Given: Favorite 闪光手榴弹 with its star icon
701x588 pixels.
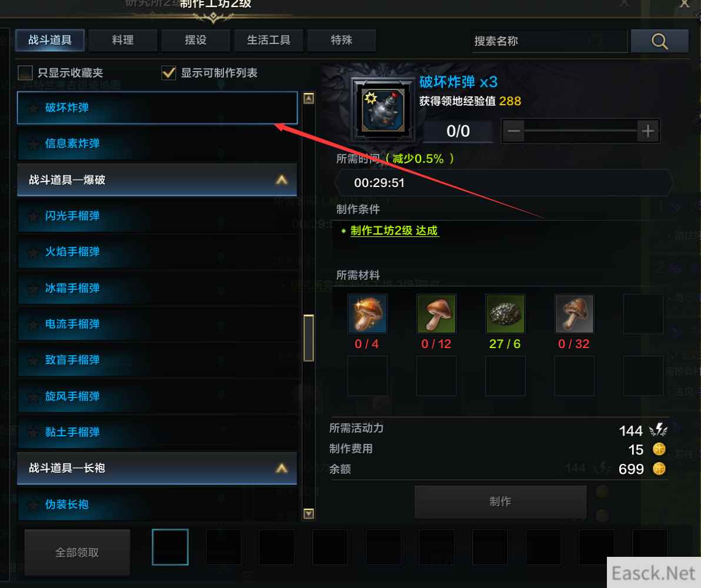Looking at the screenshot, I should tap(33, 216).
